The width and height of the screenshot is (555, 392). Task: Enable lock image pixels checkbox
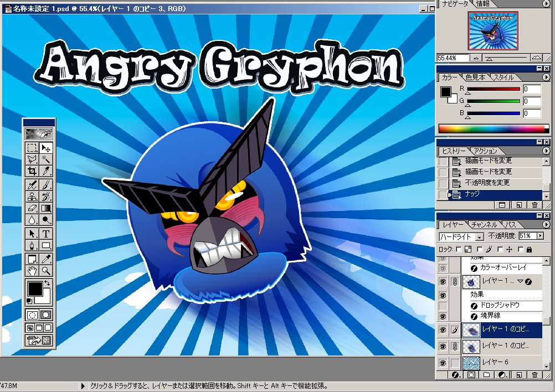pos(480,249)
